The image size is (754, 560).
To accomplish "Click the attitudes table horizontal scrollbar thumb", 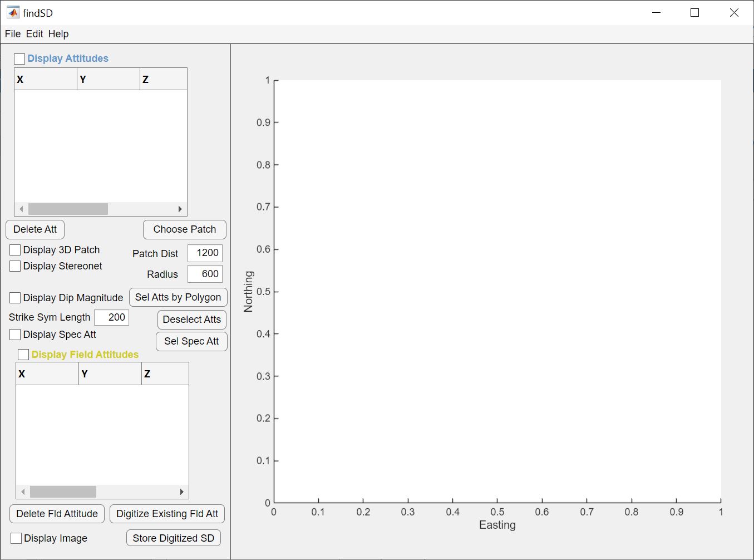I will click(68, 209).
